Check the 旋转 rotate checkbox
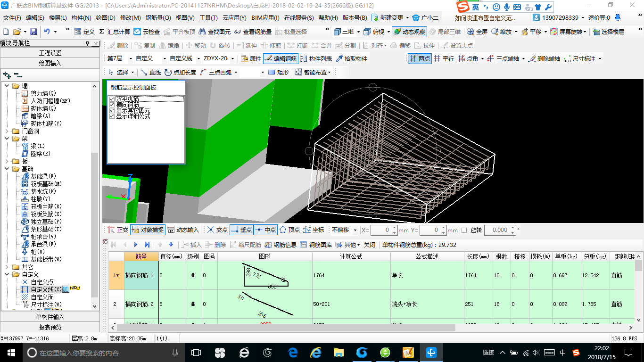 tap(464, 230)
